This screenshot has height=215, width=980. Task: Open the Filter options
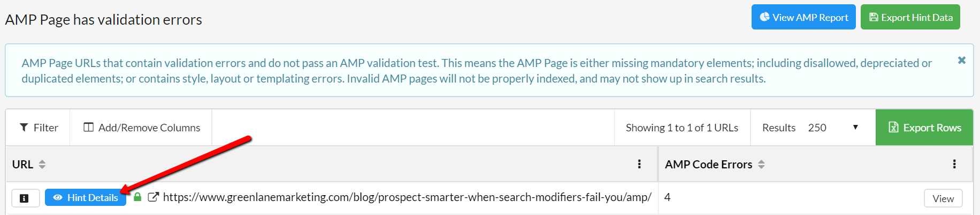coord(39,128)
